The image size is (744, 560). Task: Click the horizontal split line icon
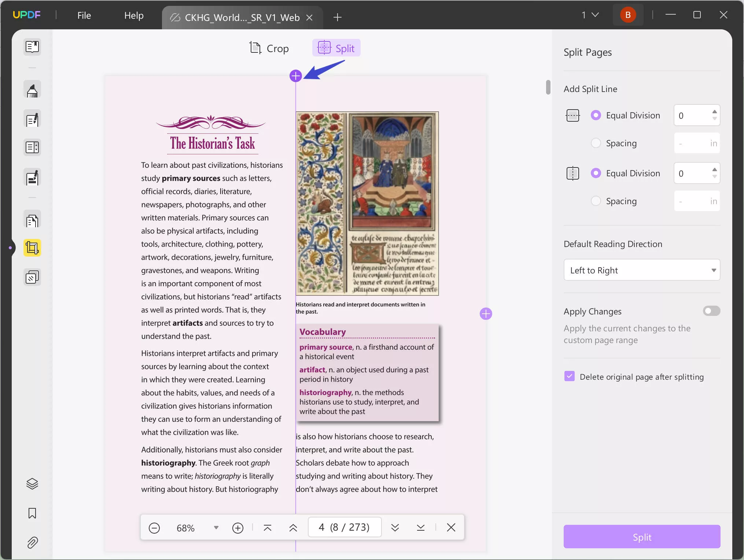[x=572, y=115]
